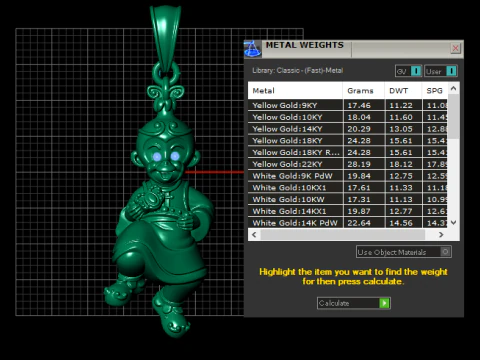
Task: Click the table's scroll down arrow
Action: click(x=453, y=222)
